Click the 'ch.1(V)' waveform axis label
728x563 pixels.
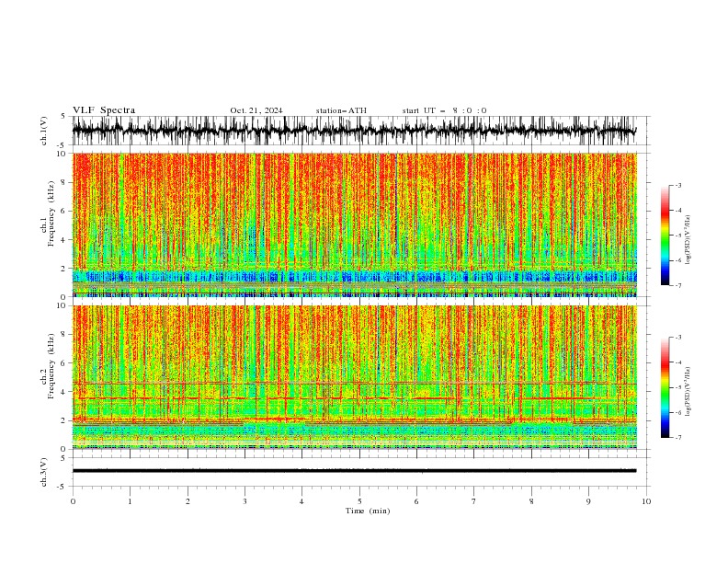[x=44, y=131]
